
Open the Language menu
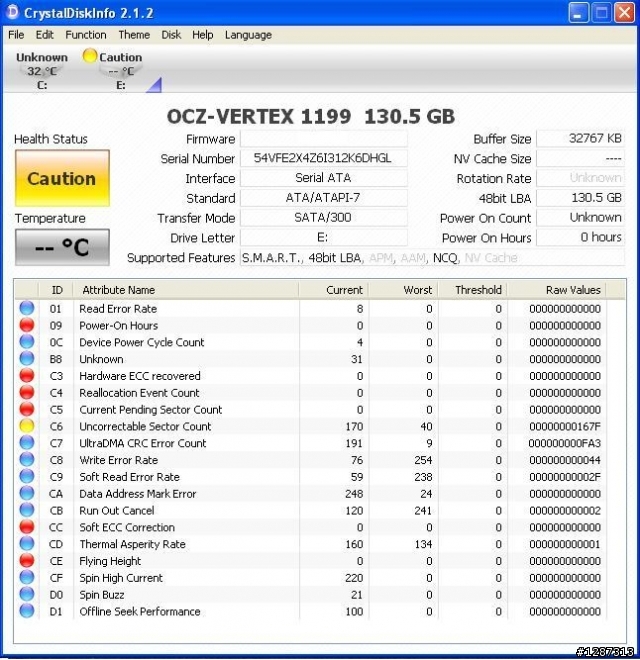248,35
